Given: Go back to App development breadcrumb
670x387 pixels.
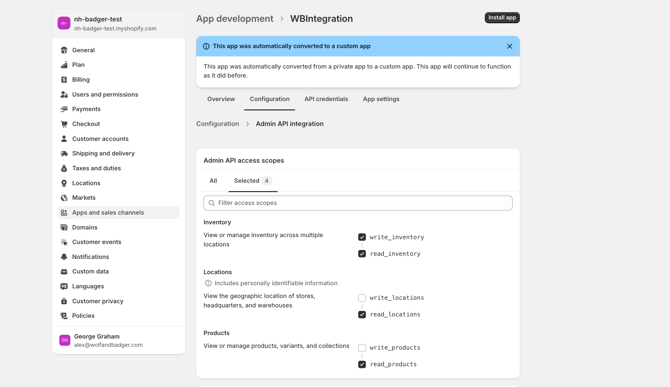Looking at the screenshot, I should coord(235,19).
